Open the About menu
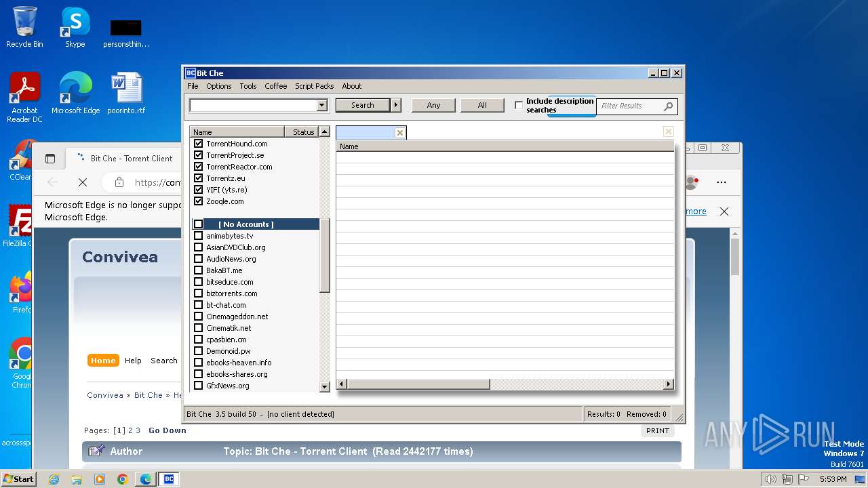This screenshot has width=868, height=488. [352, 86]
